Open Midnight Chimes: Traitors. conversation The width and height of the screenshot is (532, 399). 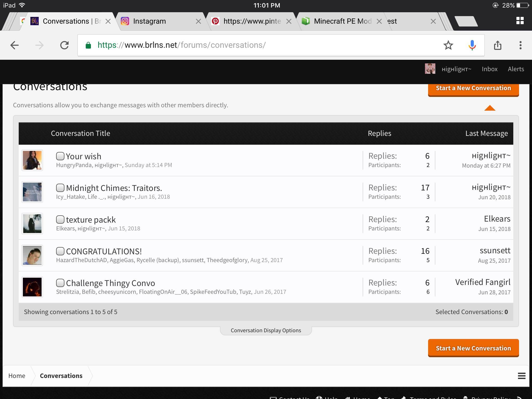(114, 188)
